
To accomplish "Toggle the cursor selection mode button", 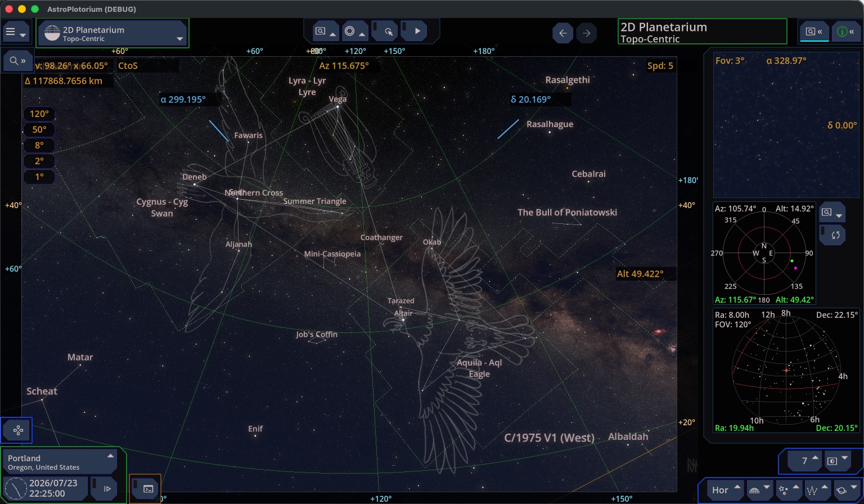I will click(x=385, y=31).
